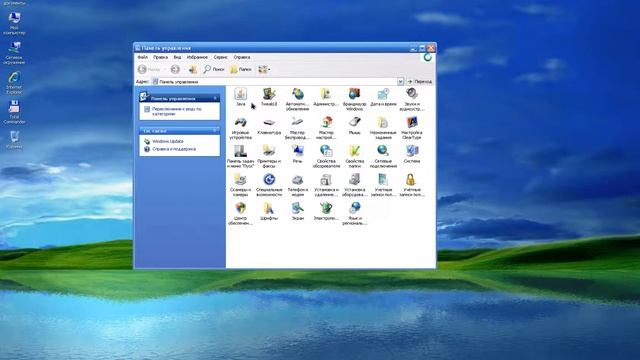The width and height of the screenshot is (640, 360).
Task: Open Справка и поддержка link
Action: 174,149
